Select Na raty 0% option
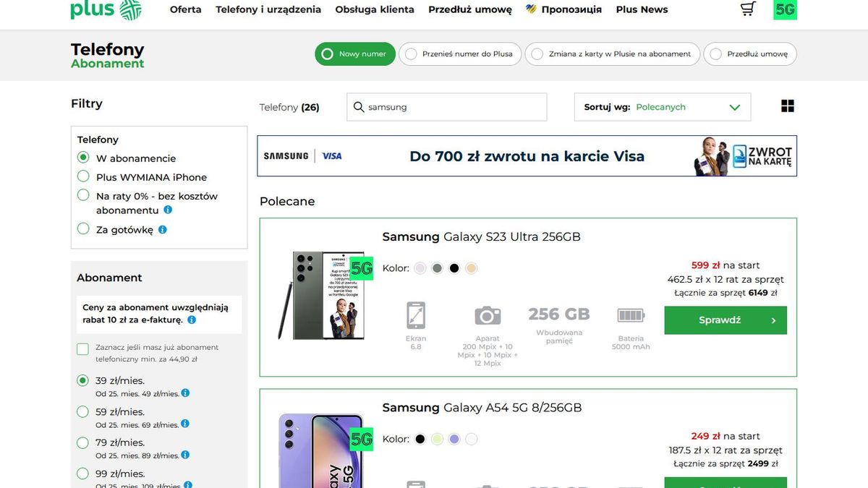The image size is (868, 488). 83,195
